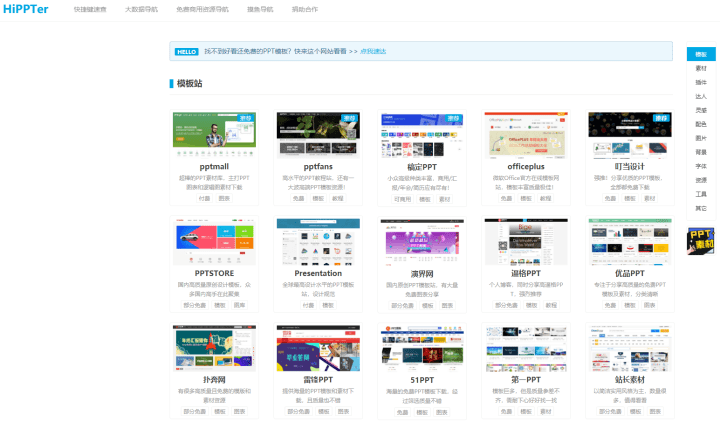Screen dimensions: 720x422
Task: Click the 图表 tag under pptmall
Action: [x=224, y=198]
